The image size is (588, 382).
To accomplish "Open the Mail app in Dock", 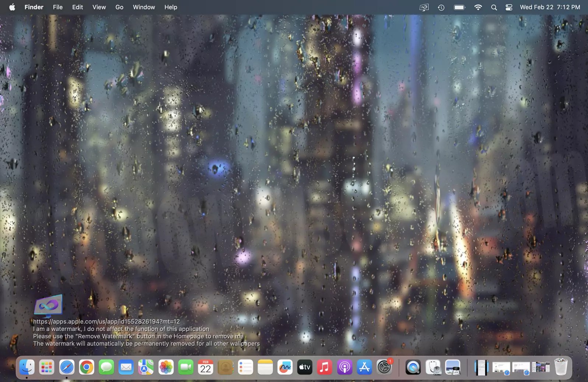I will (126, 367).
